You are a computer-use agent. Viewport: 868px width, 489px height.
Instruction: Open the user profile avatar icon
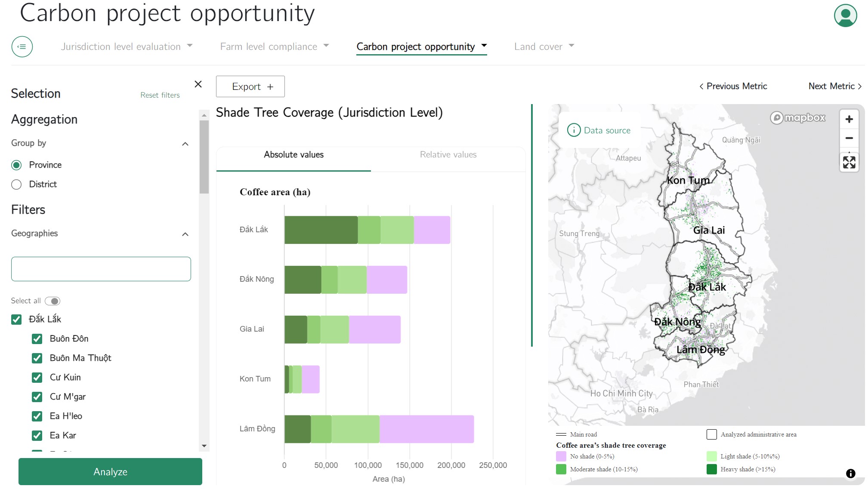[x=845, y=15]
